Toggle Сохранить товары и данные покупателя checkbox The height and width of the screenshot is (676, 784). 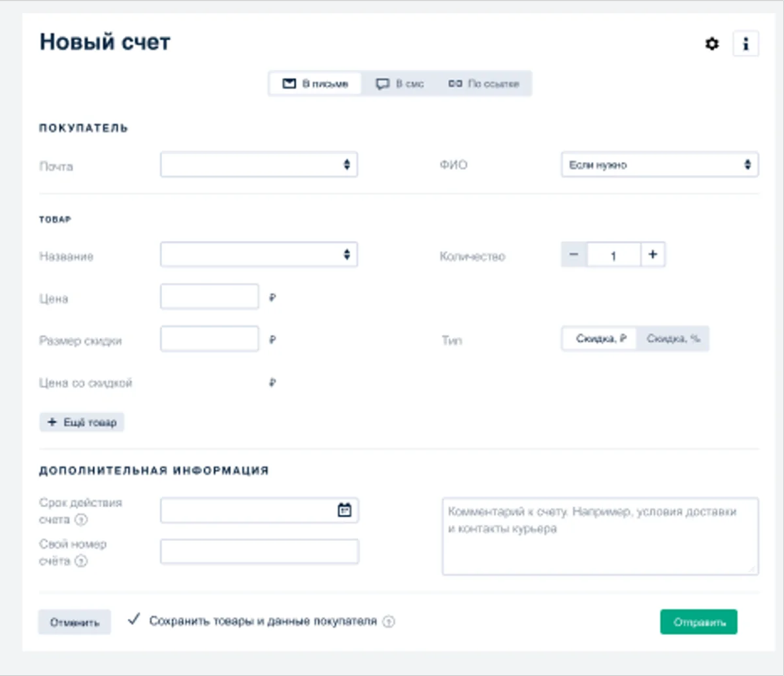(134, 620)
